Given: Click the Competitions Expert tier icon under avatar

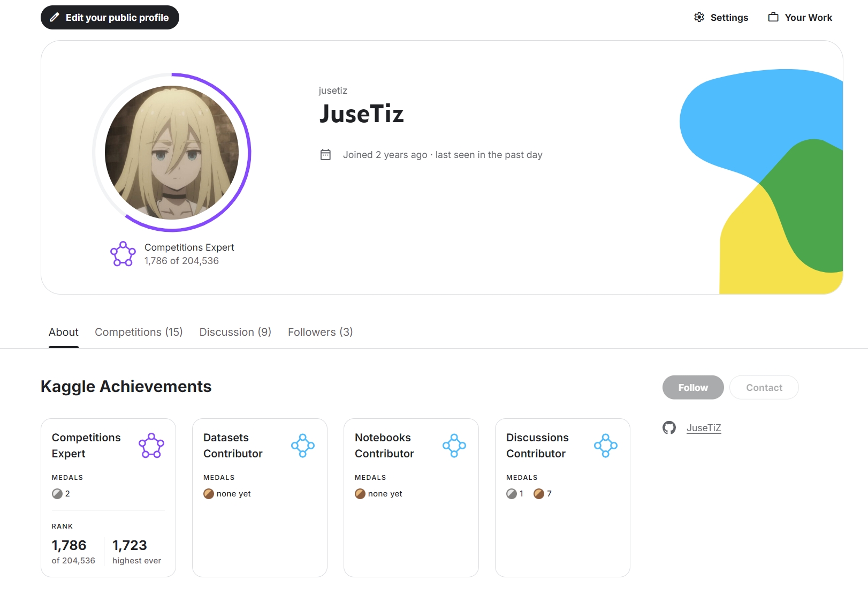Looking at the screenshot, I should click(x=123, y=254).
